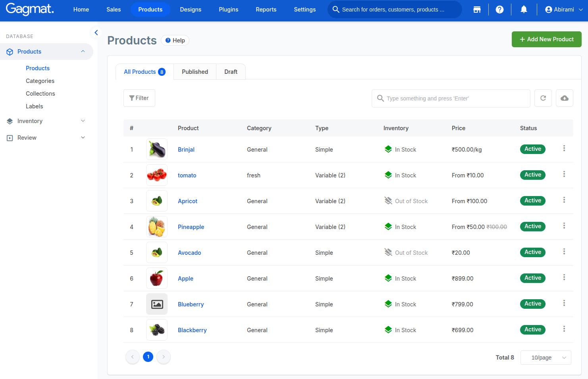The height and width of the screenshot is (379, 588).
Task: Select page 1 in pagination
Action: click(148, 357)
